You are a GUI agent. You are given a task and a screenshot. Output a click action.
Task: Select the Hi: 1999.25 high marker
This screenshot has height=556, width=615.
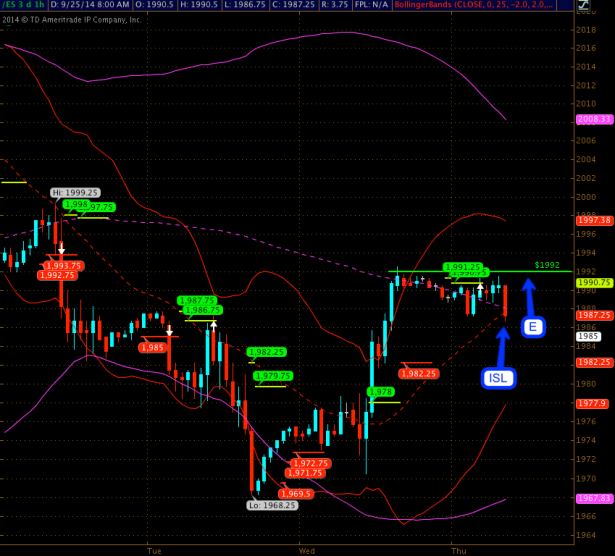pyautogui.click(x=75, y=192)
